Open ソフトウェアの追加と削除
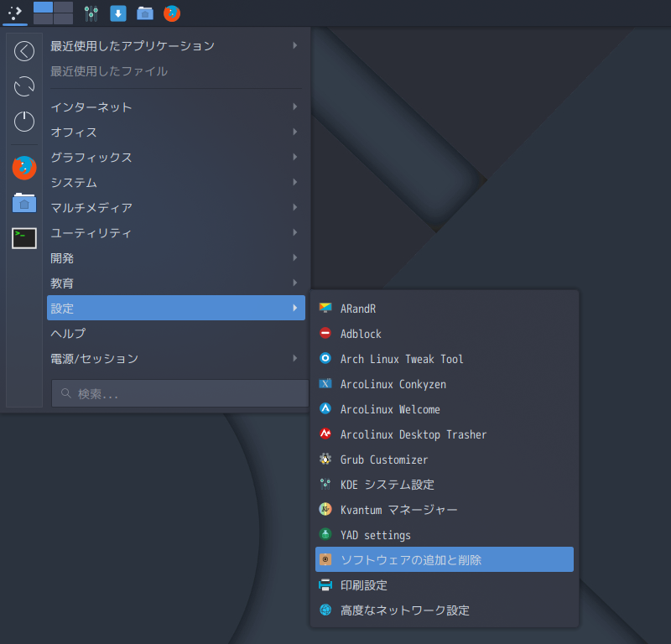Viewport: 671px width, 644px height. tap(445, 559)
